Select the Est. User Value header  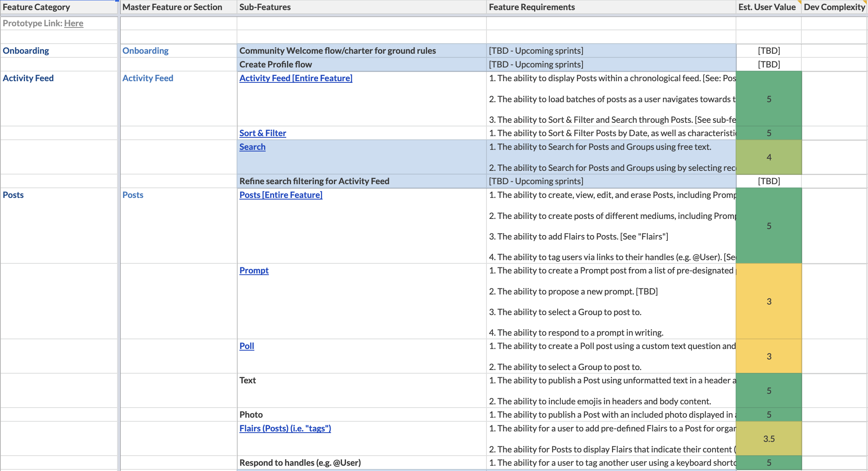point(768,7)
